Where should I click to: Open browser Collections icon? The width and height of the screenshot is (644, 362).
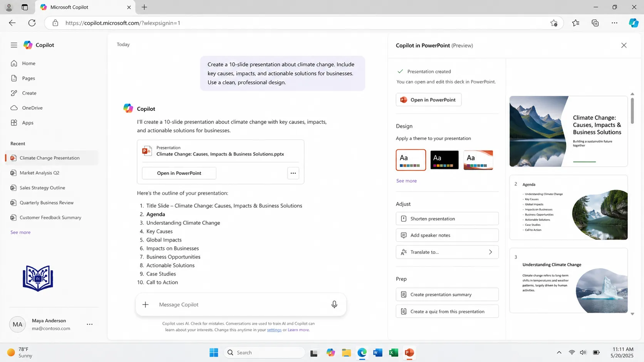(x=595, y=23)
